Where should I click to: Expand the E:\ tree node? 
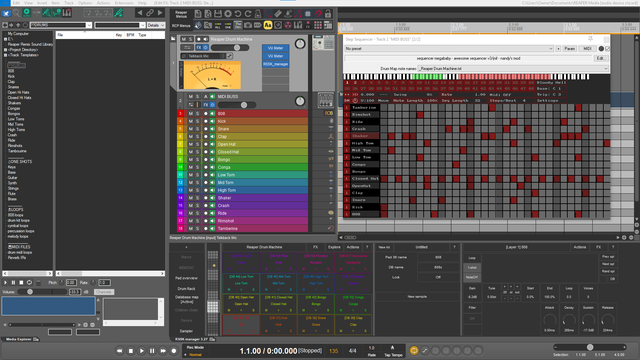coord(5,39)
